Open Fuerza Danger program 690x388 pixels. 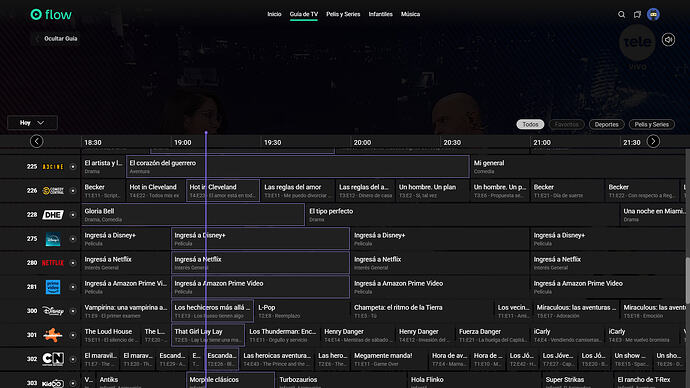(x=492, y=335)
